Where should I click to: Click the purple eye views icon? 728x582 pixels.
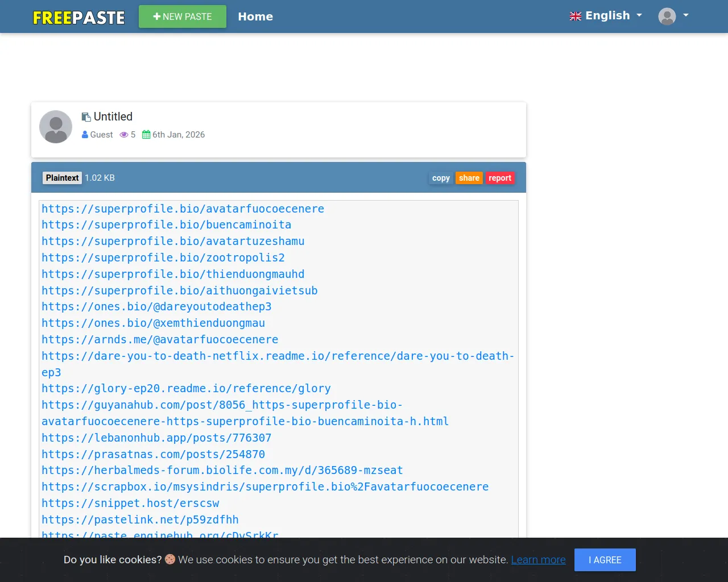(123, 135)
